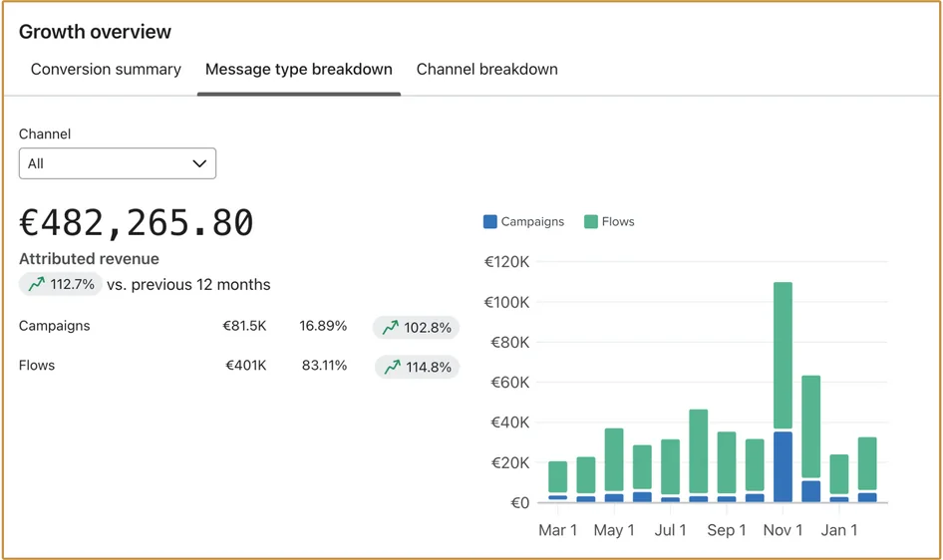Click the vs. previous 12 months text

pos(188,284)
